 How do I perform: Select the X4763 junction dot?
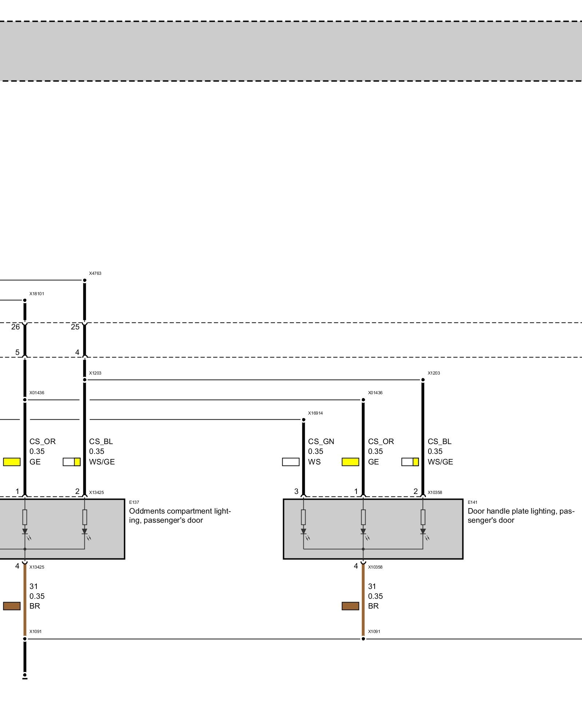click(x=84, y=280)
